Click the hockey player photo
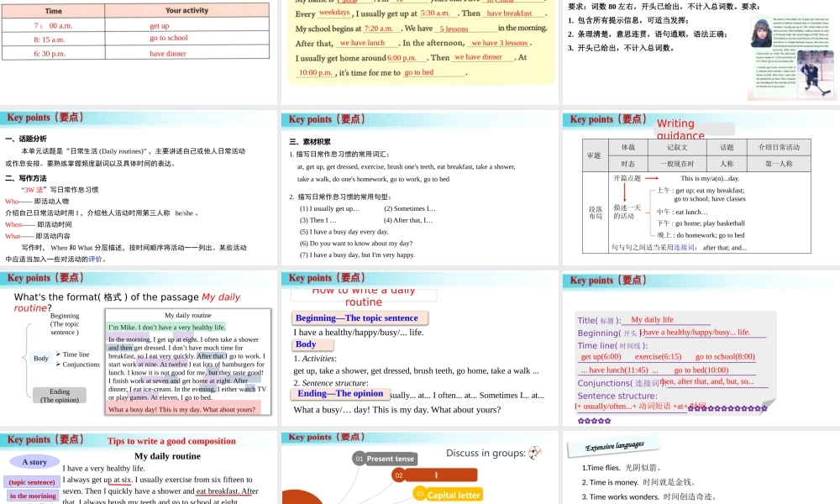The image size is (840, 504). (x=816, y=75)
